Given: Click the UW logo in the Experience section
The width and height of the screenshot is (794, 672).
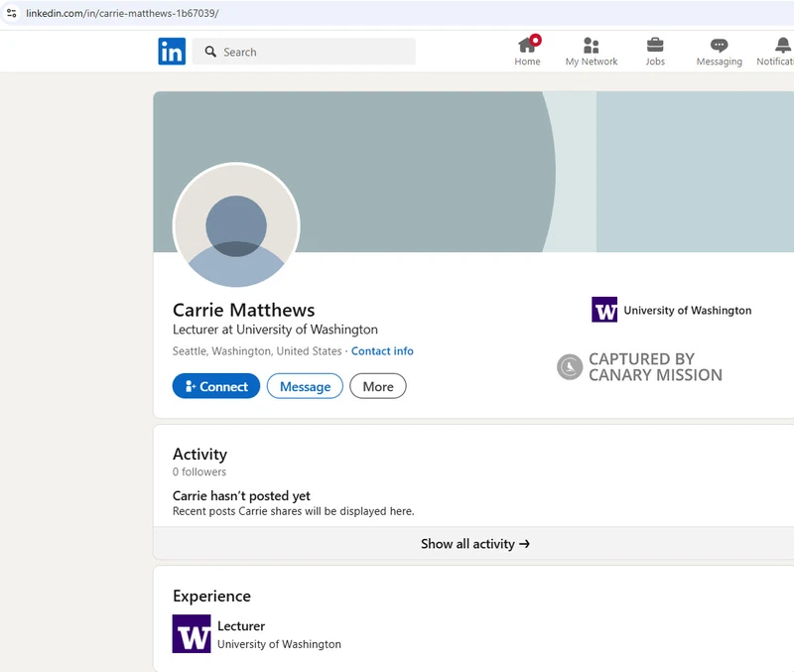Looking at the screenshot, I should tap(192, 633).
